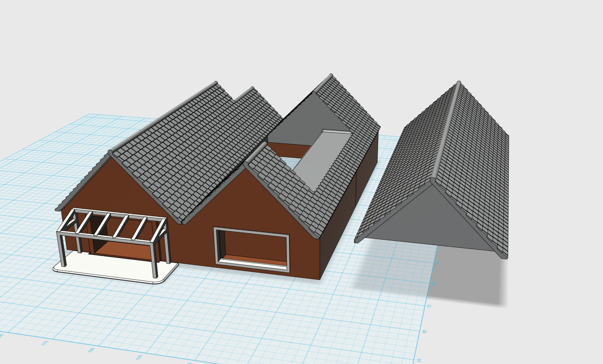Select the white porch base slab
Viewport: 603px width, 364px height.
(108, 267)
